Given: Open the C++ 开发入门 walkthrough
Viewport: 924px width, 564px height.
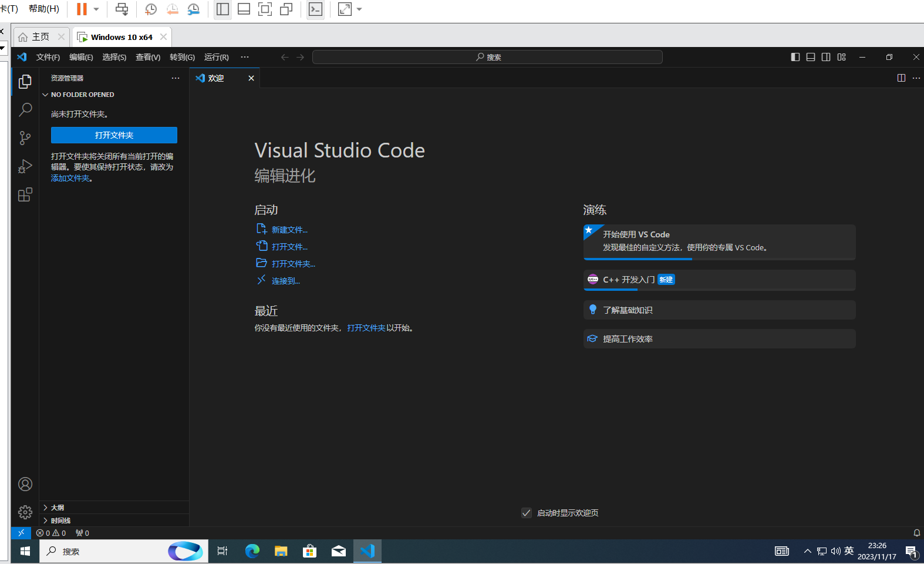Looking at the screenshot, I should [719, 280].
